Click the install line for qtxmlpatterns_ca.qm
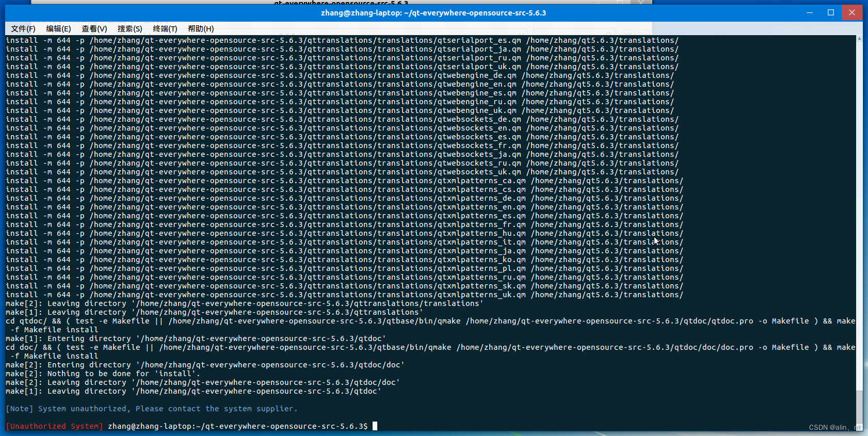The height and width of the screenshot is (436, 868). pyautogui.click(x=345, y=181)
